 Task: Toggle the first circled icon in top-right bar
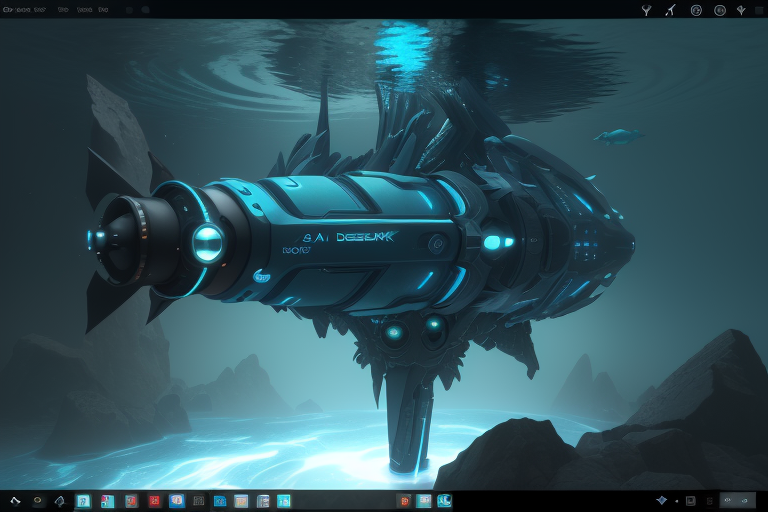click(695, 10)
